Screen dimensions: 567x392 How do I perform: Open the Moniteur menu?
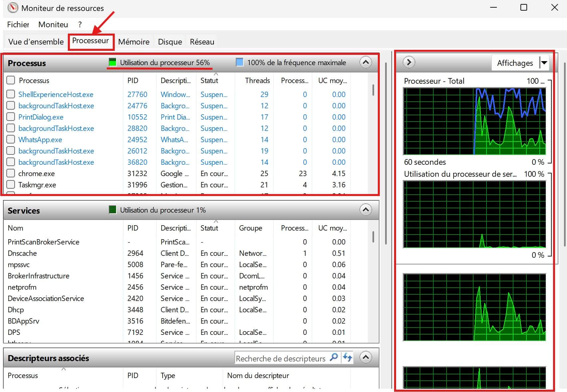(x=53, y=24)
